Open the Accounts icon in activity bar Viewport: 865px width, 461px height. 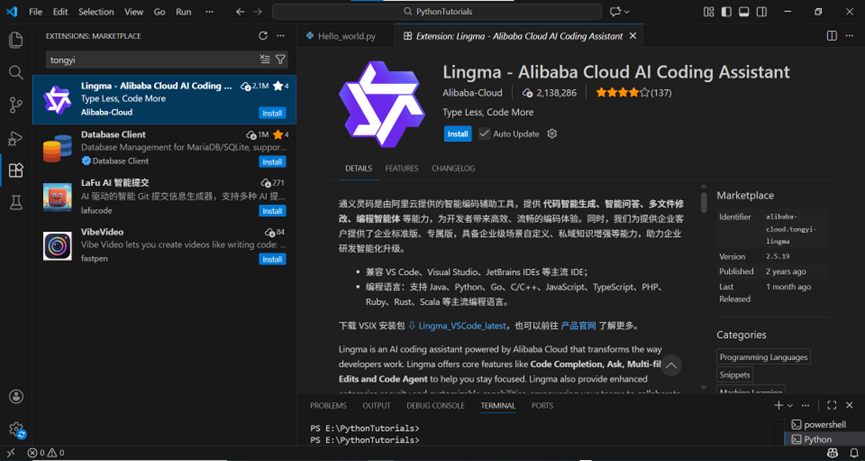tap(16, 396)
